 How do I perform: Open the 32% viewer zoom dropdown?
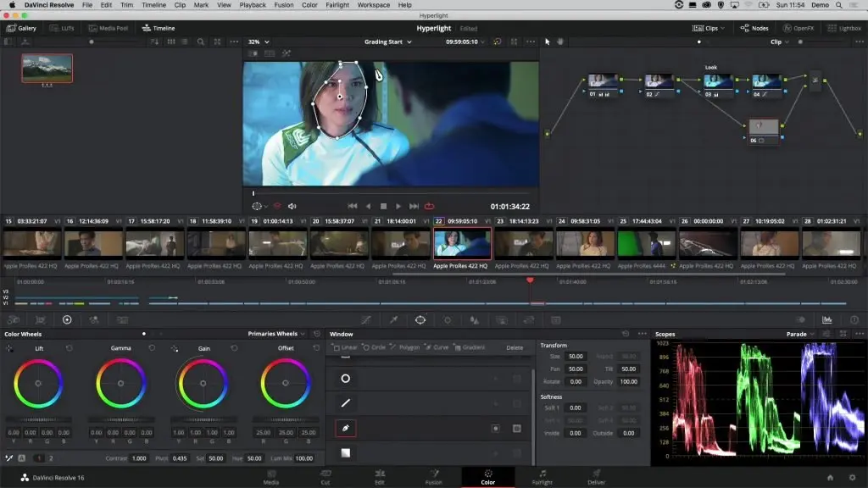pyautogui.click(x=258, y=42)
